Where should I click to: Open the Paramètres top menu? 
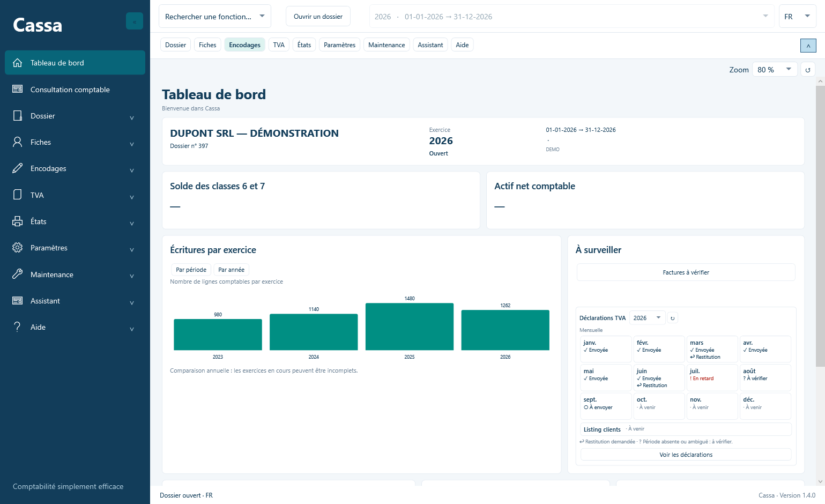tap(339, 45)
